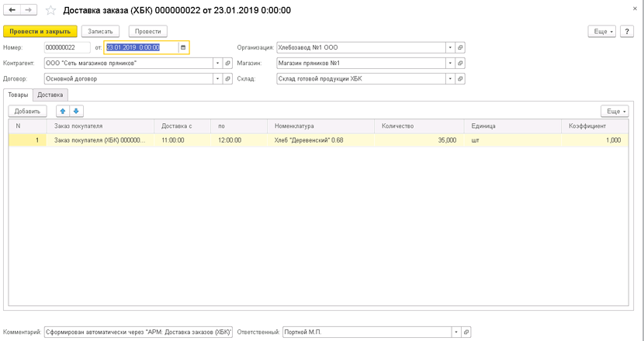Open the Контрагент record with its open icon
644x341 pixels.
click(227, 64)
